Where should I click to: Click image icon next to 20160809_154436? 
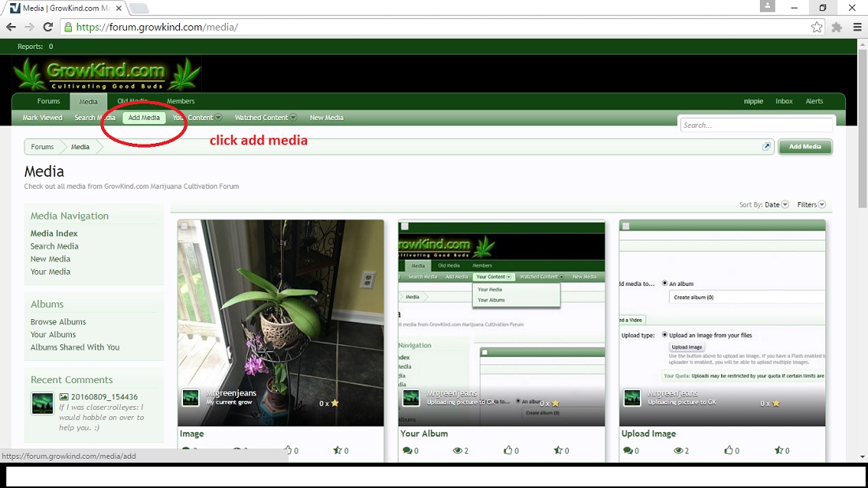64,396
